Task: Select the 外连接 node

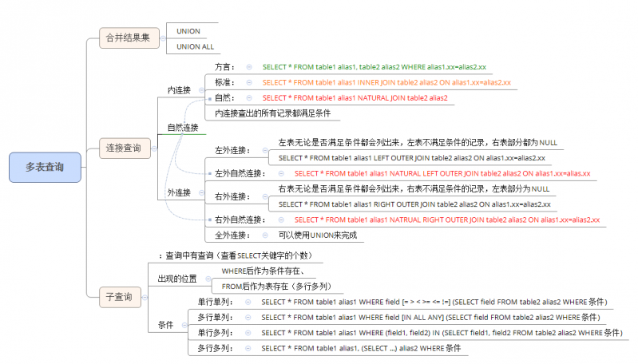Action: 179,192
